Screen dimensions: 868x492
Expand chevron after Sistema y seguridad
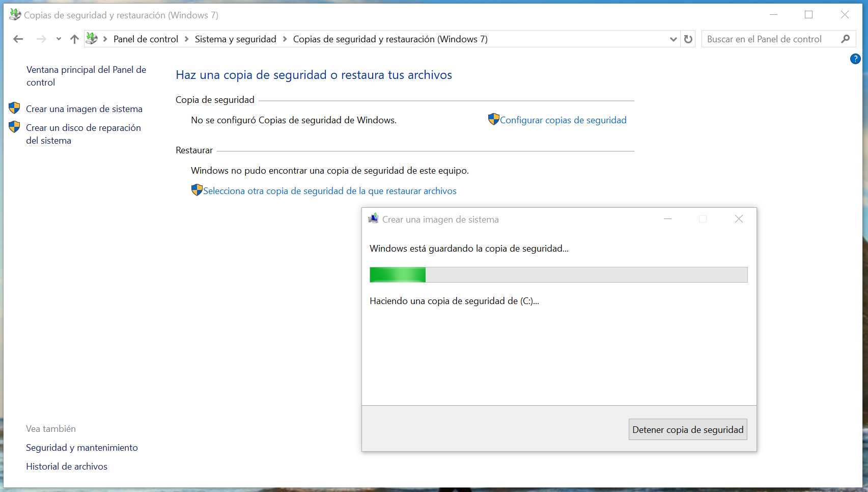click(x=285, y=39)
